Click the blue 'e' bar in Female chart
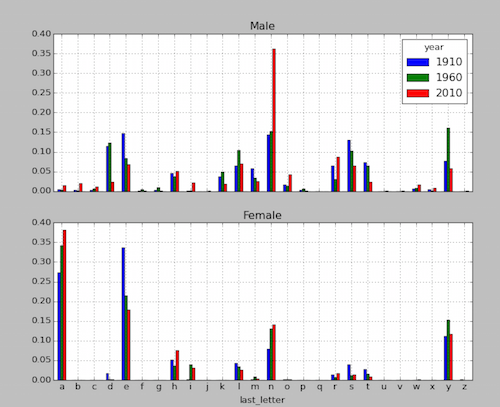Viewport: 500px width, 407px height. 123,314
